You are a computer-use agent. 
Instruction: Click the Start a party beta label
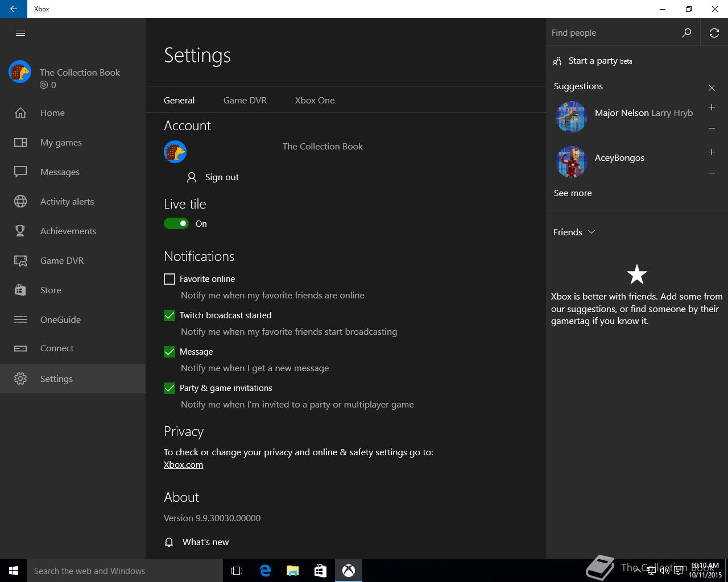(x=600, y=61)
